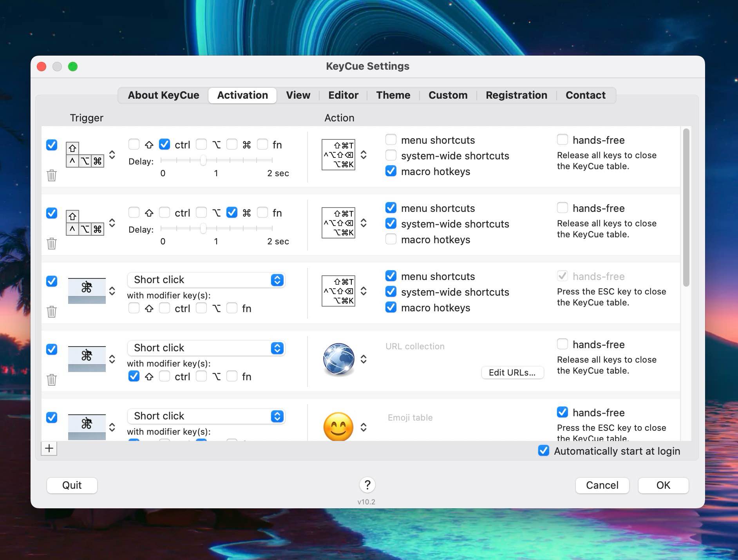Click shortcut table action icon in first row
738x560 pixels.
[338, 155]
